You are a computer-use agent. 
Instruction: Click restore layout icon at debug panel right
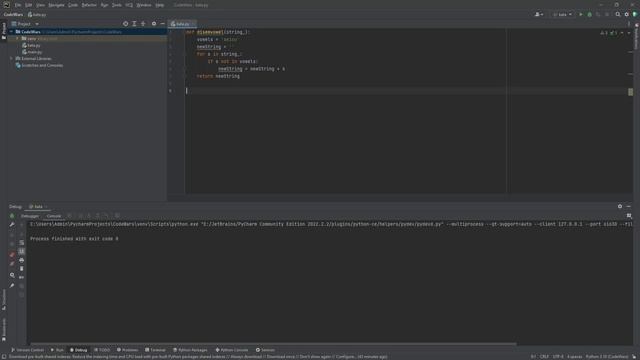tap(629, 216)
